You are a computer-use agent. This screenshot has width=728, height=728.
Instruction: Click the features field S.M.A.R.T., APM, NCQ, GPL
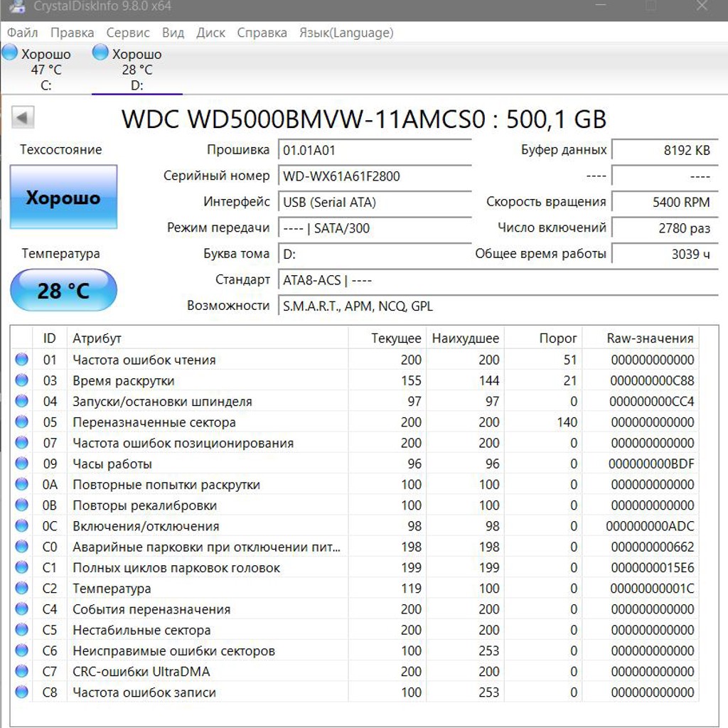click(498, 306)
